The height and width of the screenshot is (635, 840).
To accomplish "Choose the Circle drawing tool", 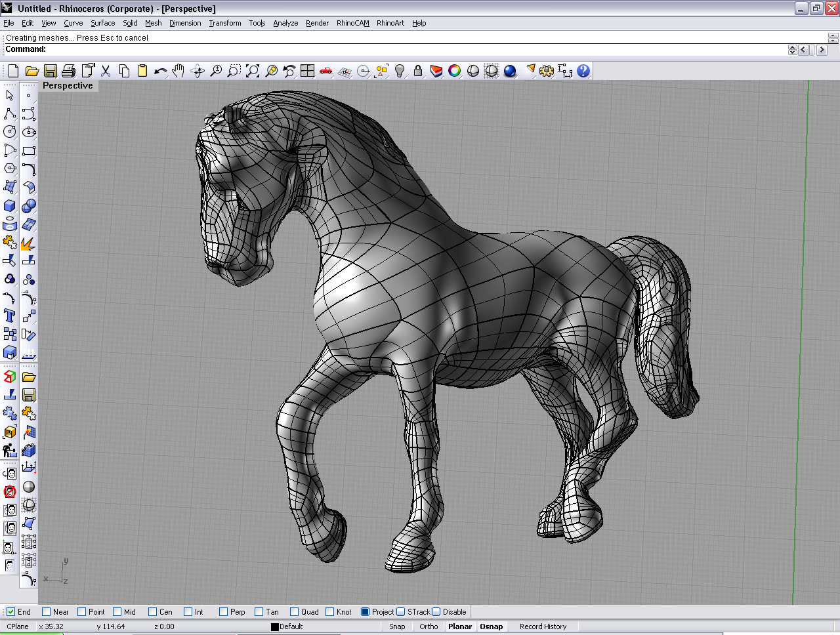I will point(10,132).
